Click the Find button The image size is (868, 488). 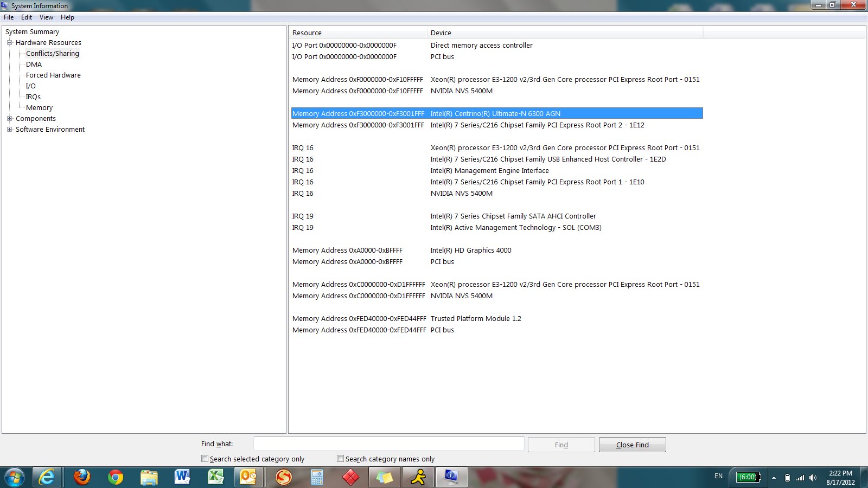(561, 445)
